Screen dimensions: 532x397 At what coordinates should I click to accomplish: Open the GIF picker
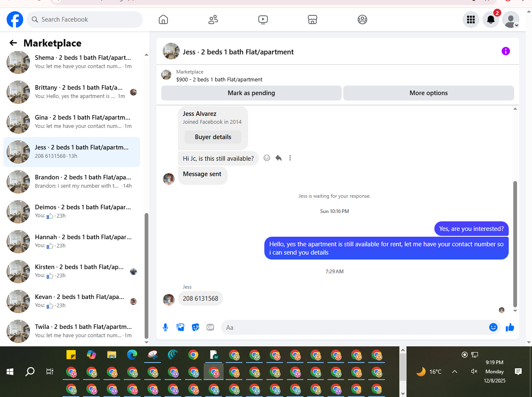[210, 327]
